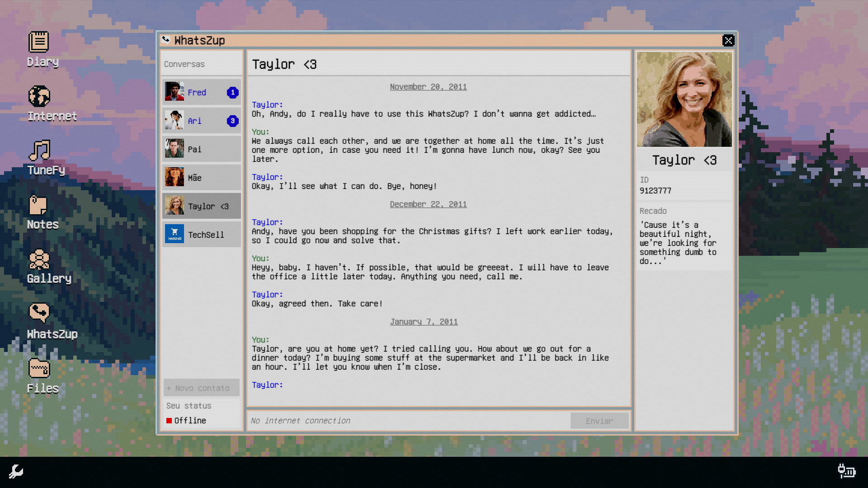Viewport: 868px width, 488px height.
Task: Click the Enviar send button
Action: (x=599, y=421)
